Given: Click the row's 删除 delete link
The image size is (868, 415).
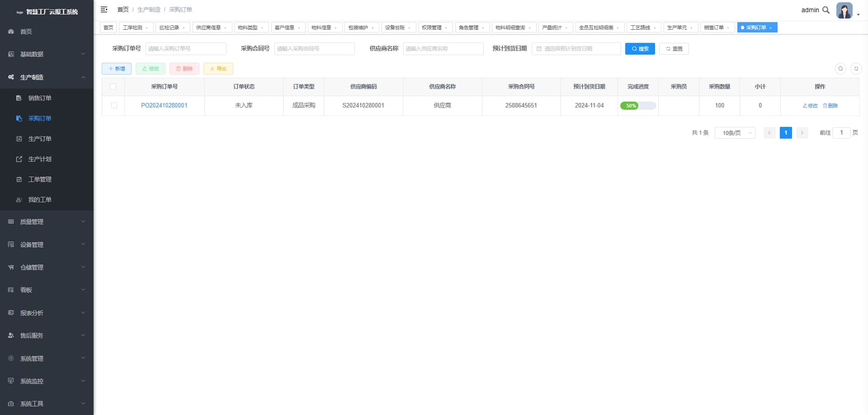Looking at the screenshot, I should click(830, 106).
